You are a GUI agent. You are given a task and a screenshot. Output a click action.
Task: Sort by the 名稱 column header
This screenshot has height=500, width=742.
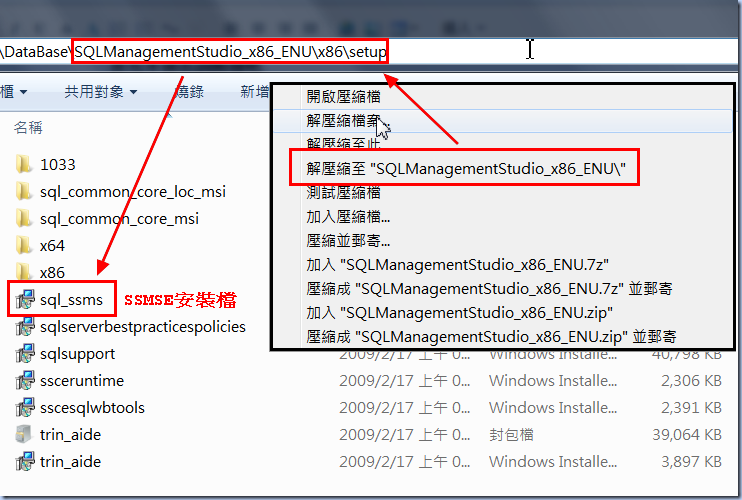28,127
